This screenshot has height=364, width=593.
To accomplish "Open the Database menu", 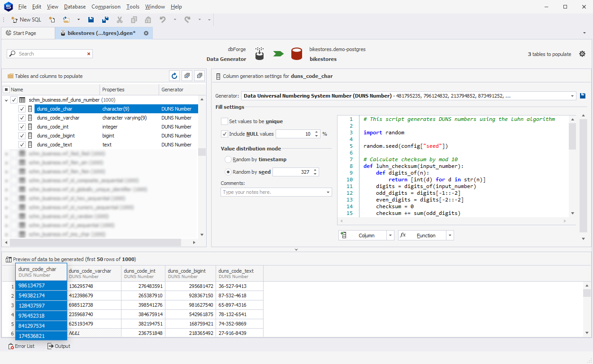I will (75, 7).
